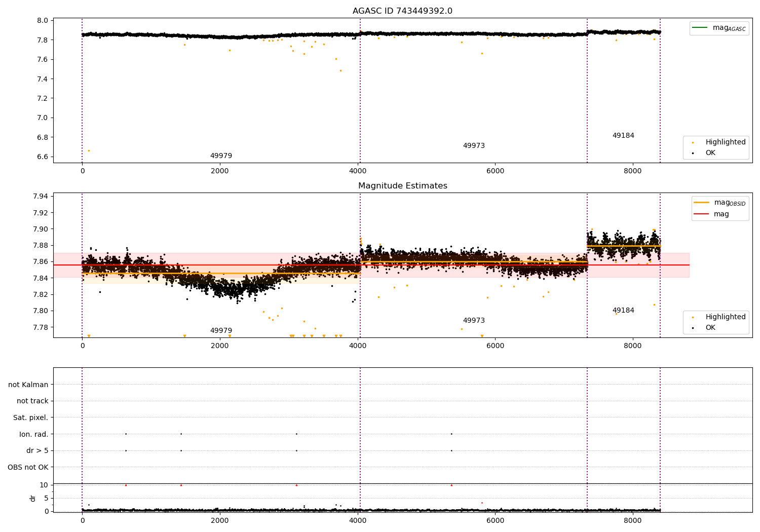Click red line swatch beside mag legend entry

click(x=701, y=214)
